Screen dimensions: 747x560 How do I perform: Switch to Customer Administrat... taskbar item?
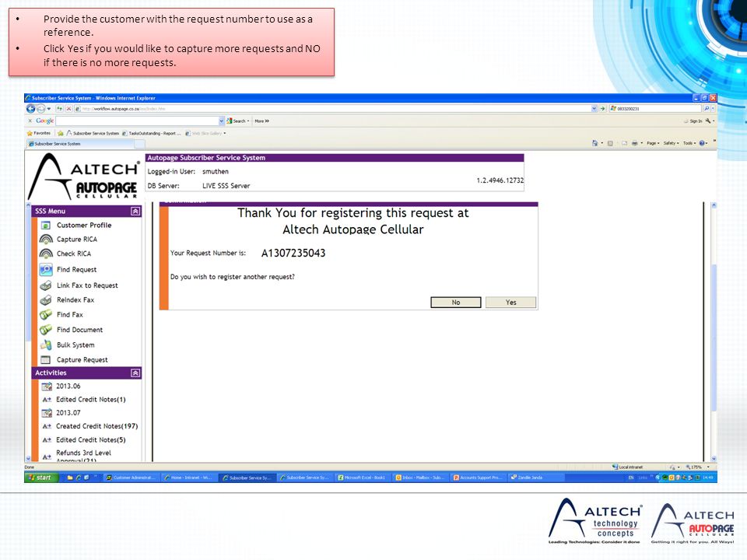pyautogui.click(x=131, y=477)
